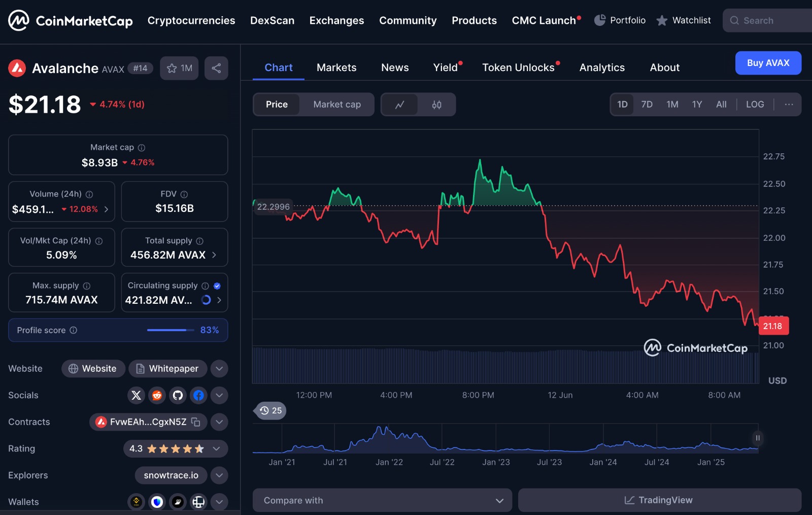This screenshot has width=812, height=515.
Task: Expand the Explorers list chevron
Action: 219,475
